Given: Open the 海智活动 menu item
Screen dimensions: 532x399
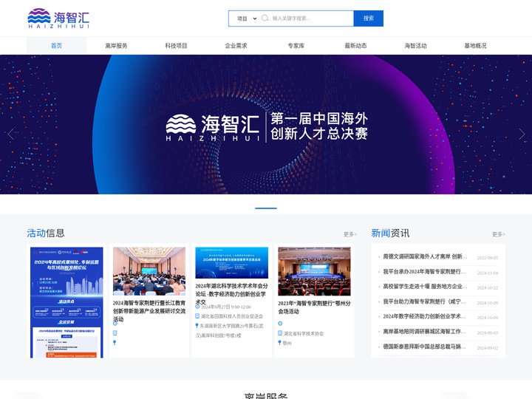Looking at the screenshot, I should coord(415,46).
